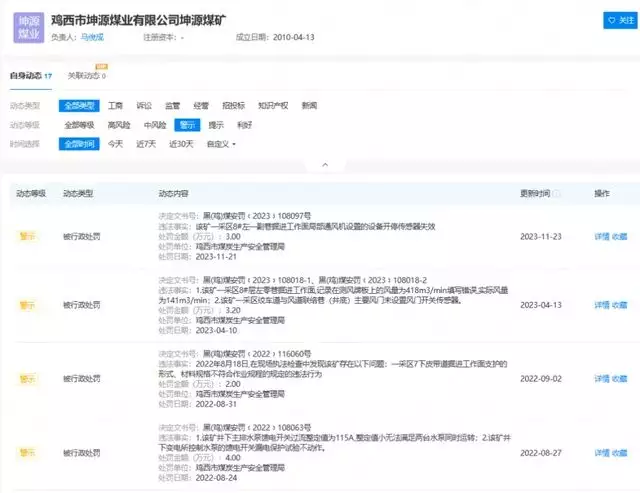The image size is (640, 493).
Task: Click founding date 2010-04-13
Action: pyautogui.click(x=294, y=37)
